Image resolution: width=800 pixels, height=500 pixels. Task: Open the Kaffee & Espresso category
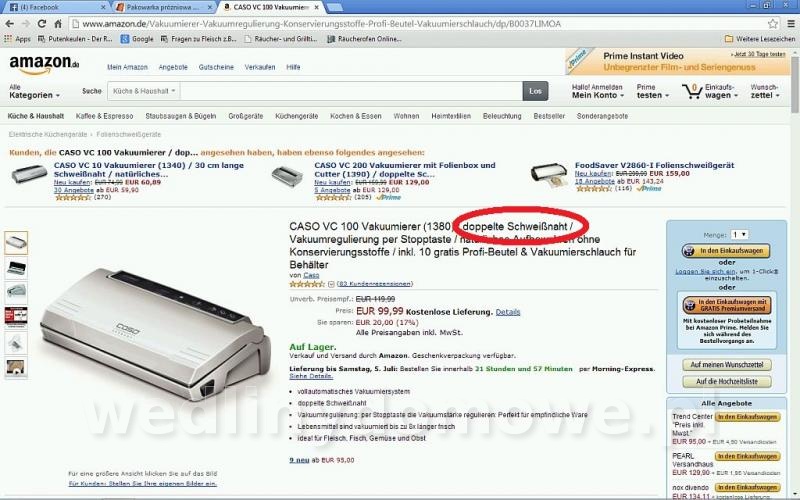(105, 116)
